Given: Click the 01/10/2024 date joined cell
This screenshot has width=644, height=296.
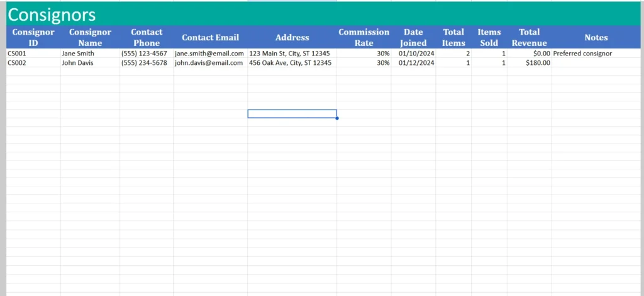Looking at the screenshot, I should click(413, 54).
